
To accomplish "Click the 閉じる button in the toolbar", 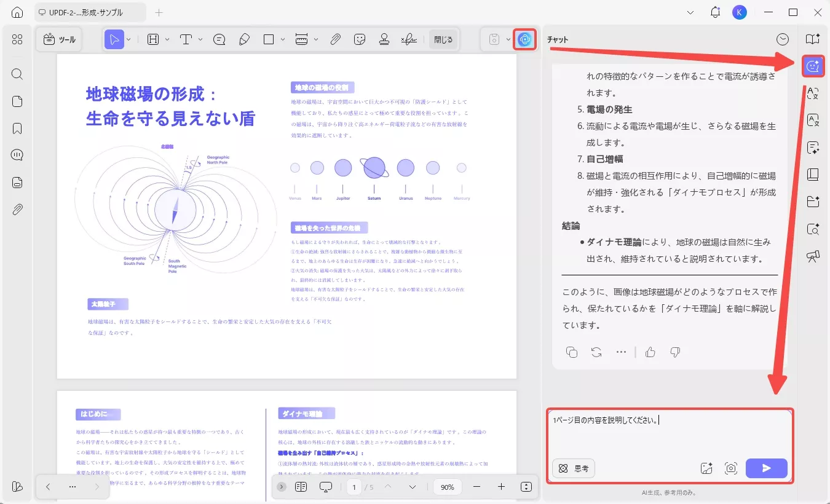I will tap(443, 39).
